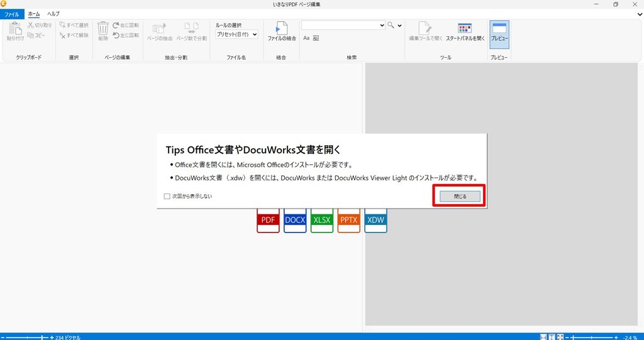
Task: Click the XLSX file type icon
Action: (x=322, y=221)
